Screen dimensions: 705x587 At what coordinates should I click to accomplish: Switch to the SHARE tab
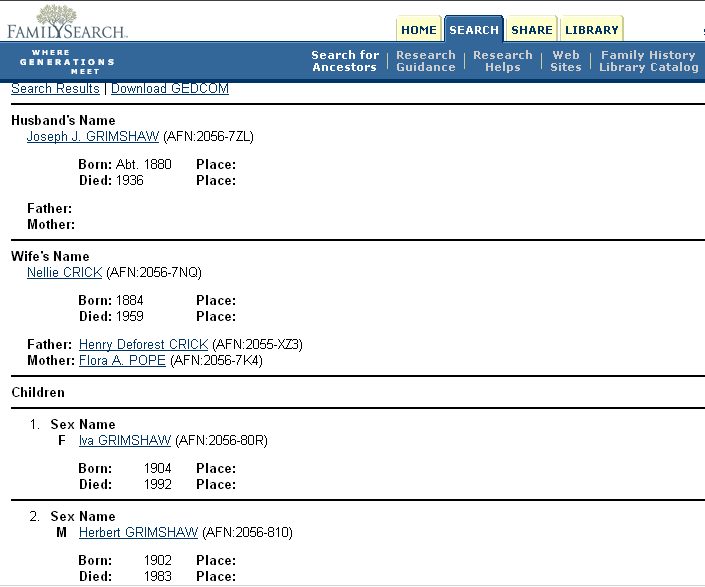[532, 30]
